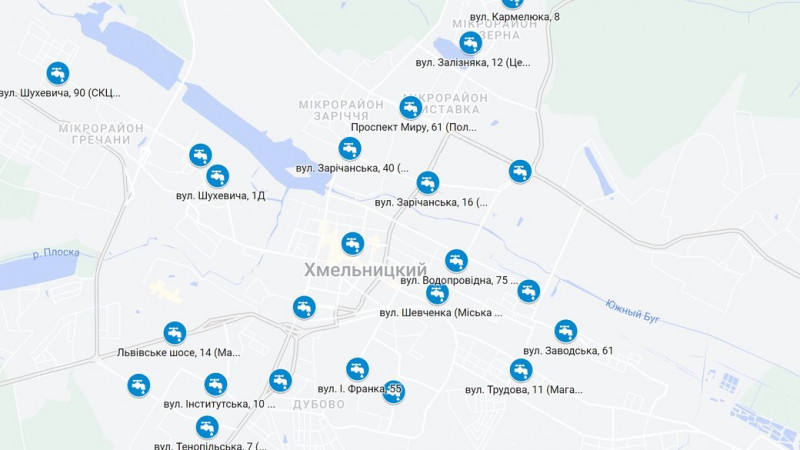This screenshot has height=450, width=800.
Task: Click the Дубово district label
Action: point(319,405)
